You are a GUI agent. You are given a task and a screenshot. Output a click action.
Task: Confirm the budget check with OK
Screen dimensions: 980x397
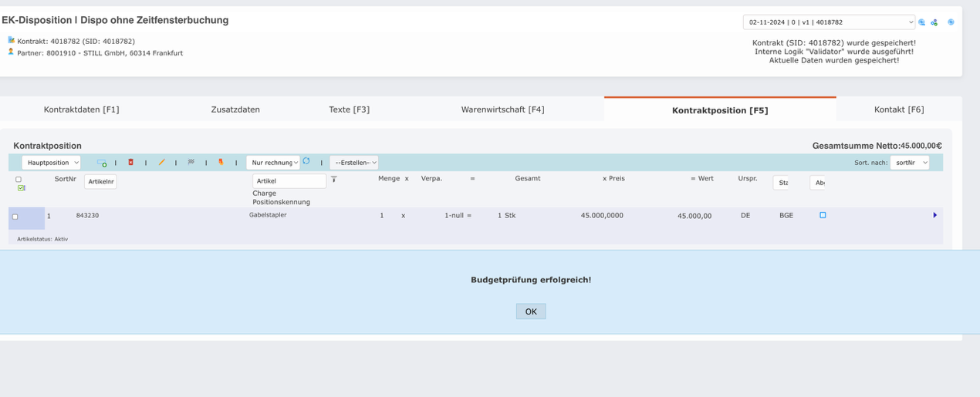tap(531, 311)
